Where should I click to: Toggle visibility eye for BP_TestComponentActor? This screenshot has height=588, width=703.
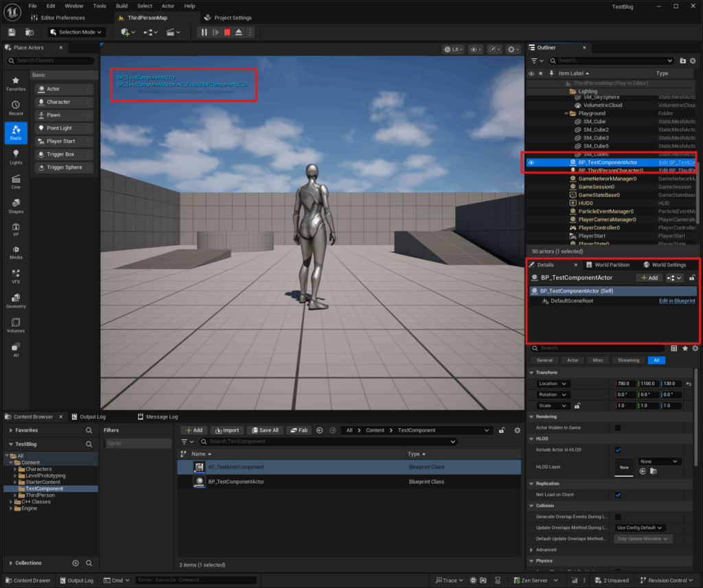(531, 163)
